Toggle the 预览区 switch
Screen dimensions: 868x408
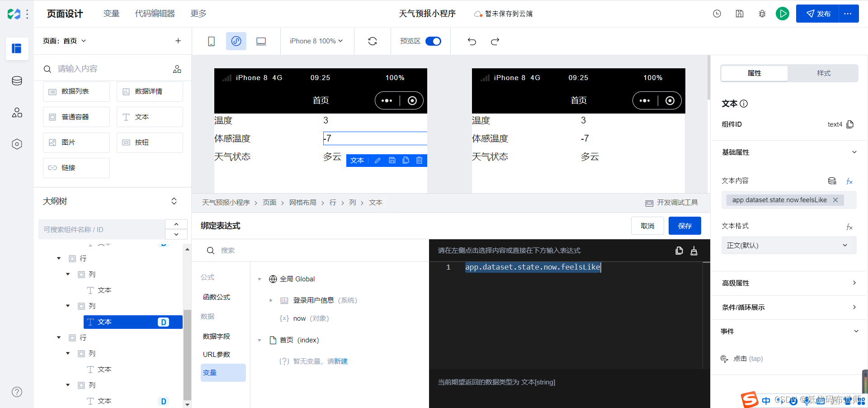[x=433, y=41]
